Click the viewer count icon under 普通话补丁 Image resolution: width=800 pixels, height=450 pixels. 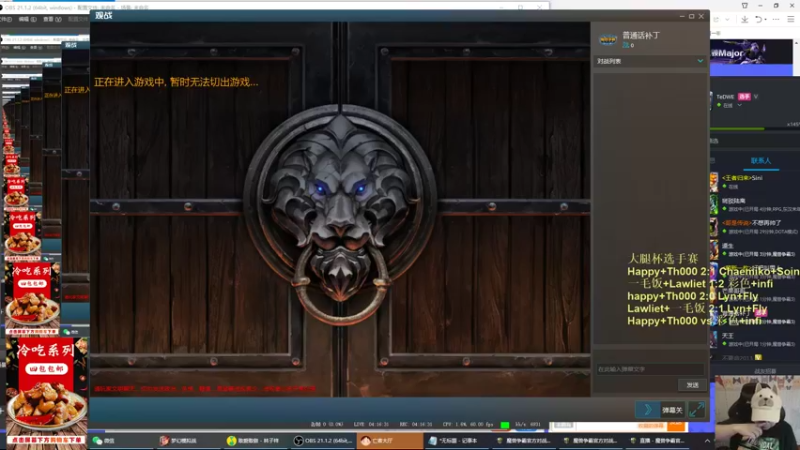pos(625,45)
